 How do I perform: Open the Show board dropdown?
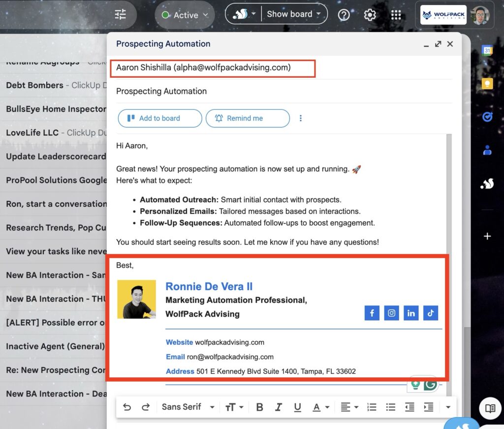point(293,14)
